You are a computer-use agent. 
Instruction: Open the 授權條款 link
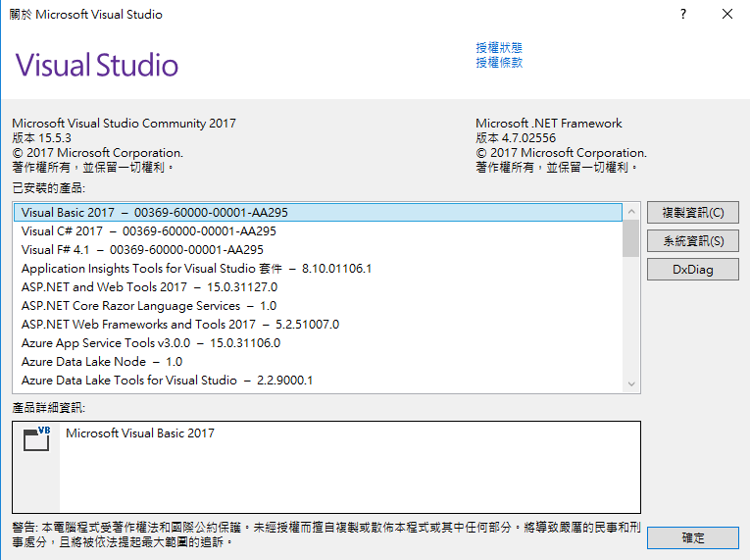click(x=499, y=63)
